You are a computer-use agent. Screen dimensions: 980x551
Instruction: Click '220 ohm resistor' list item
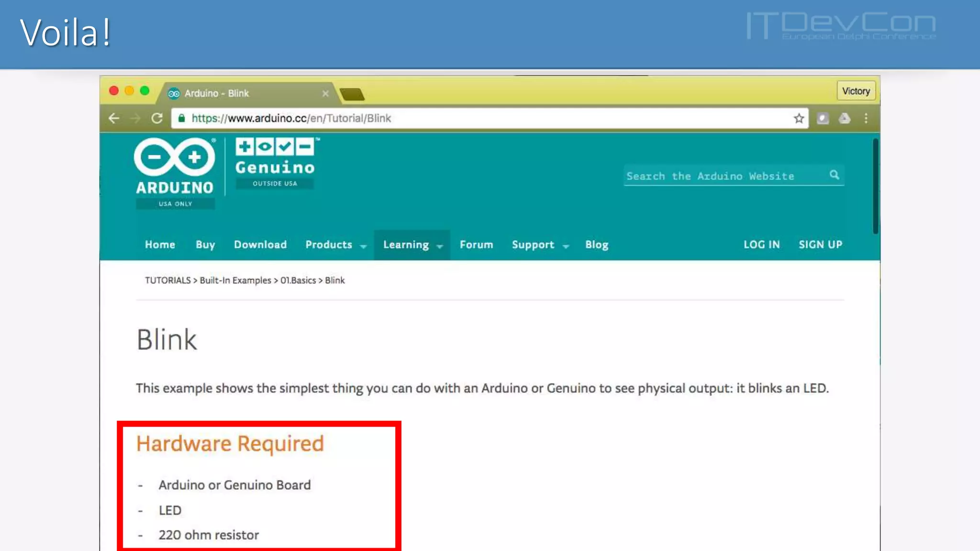[x=209, y=535]
